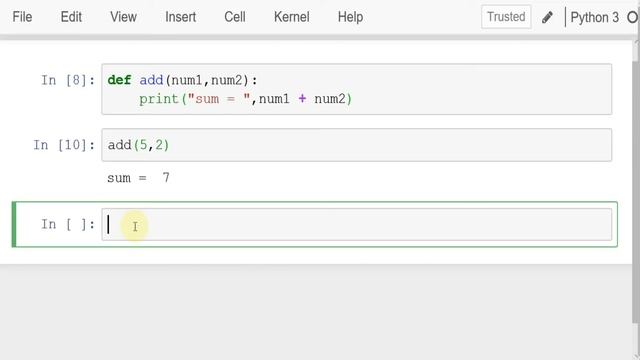Open the Kernel menu
640x360 pixels.
coord(291,17)
